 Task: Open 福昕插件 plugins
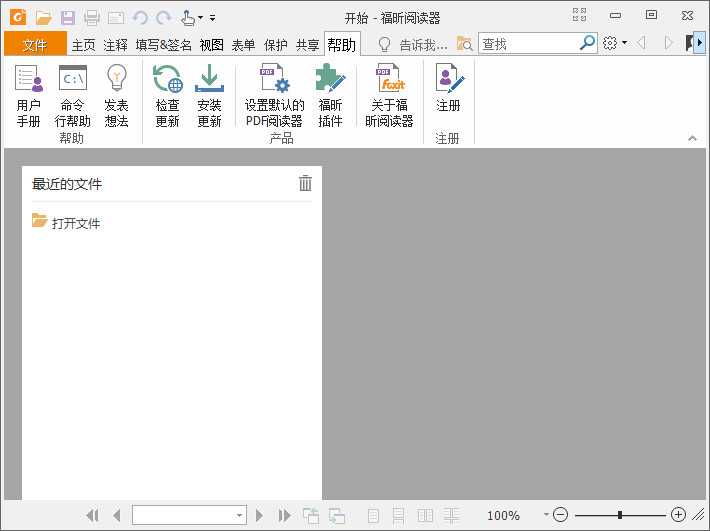[331, 96]
